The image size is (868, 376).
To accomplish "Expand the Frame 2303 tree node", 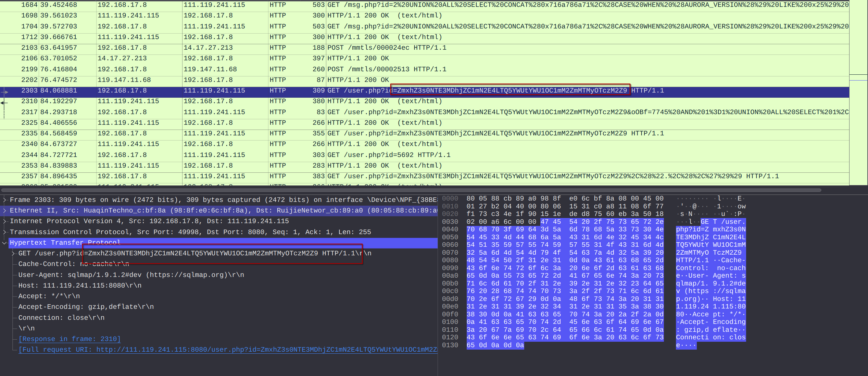I will pyautogui.click(x=4, y=200).
